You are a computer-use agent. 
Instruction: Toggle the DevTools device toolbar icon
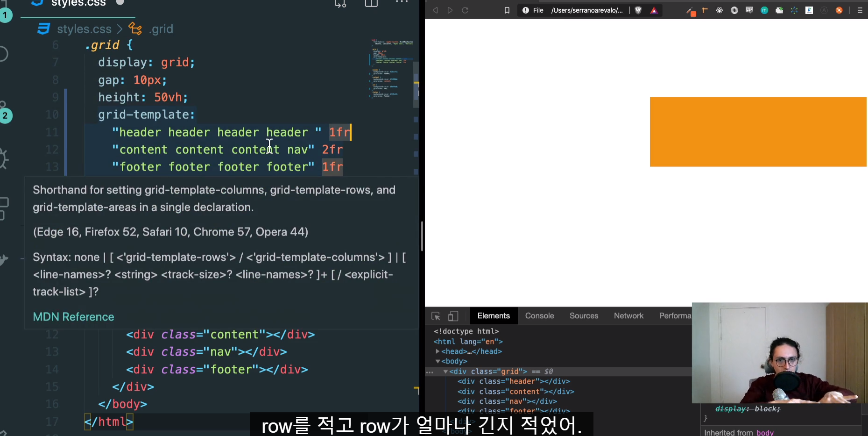point(453,316)
